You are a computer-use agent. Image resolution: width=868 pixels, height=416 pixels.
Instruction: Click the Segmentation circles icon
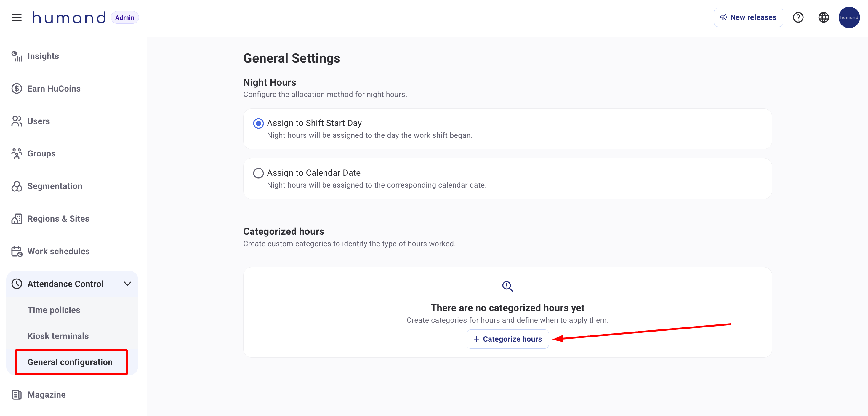coord(17,186)
